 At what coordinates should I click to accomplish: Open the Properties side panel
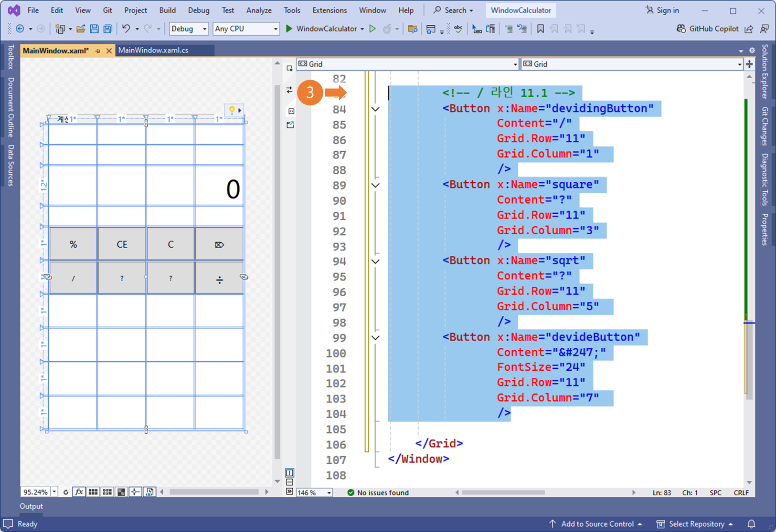(x=765, y=229)
